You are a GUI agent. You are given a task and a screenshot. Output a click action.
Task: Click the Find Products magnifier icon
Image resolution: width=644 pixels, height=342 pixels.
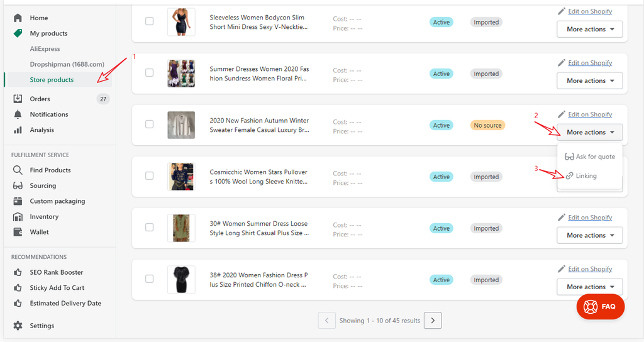coord(18,170)
